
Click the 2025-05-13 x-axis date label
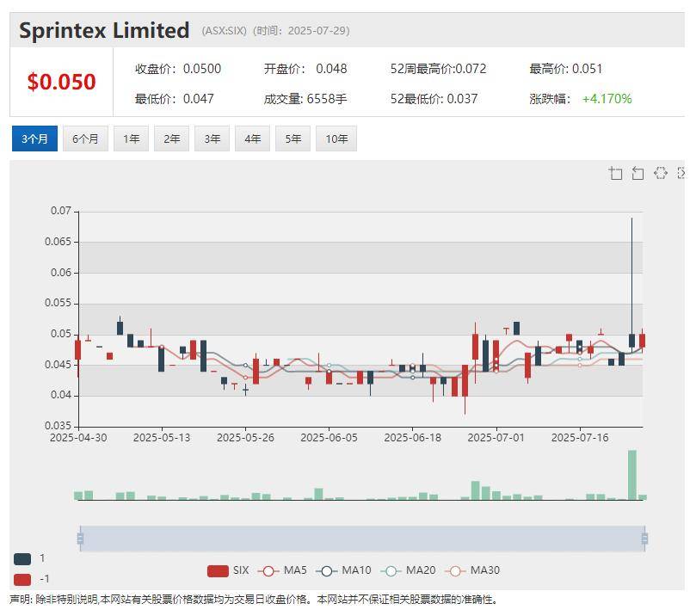(x=162, y=438)
